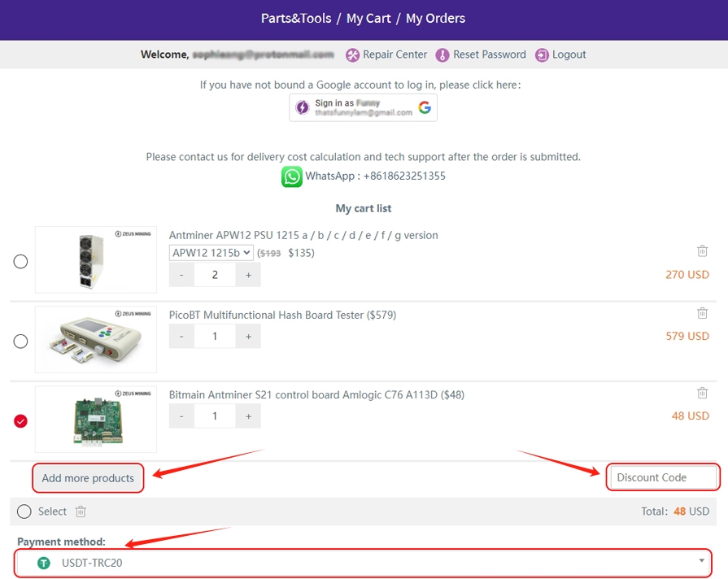728x579 pixels.
Task: Toggle the Select all radio button
Action: (24, 512)
